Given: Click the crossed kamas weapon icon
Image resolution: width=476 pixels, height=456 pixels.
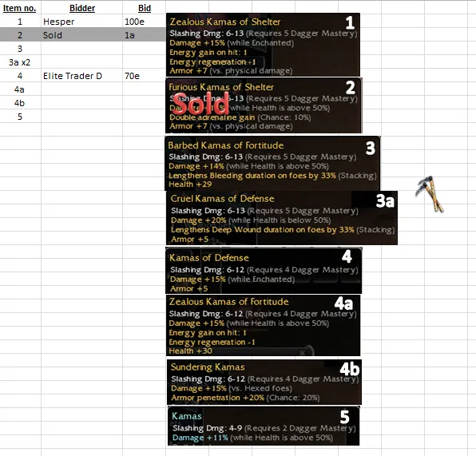Looking at the screenshot, I should pyautogui.click(x=429, y=194).
